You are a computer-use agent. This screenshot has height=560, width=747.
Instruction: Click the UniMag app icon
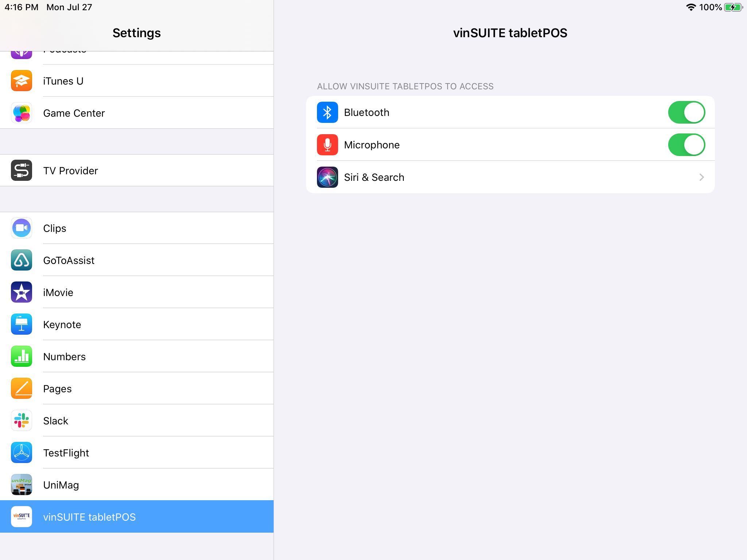coord(22,485)
